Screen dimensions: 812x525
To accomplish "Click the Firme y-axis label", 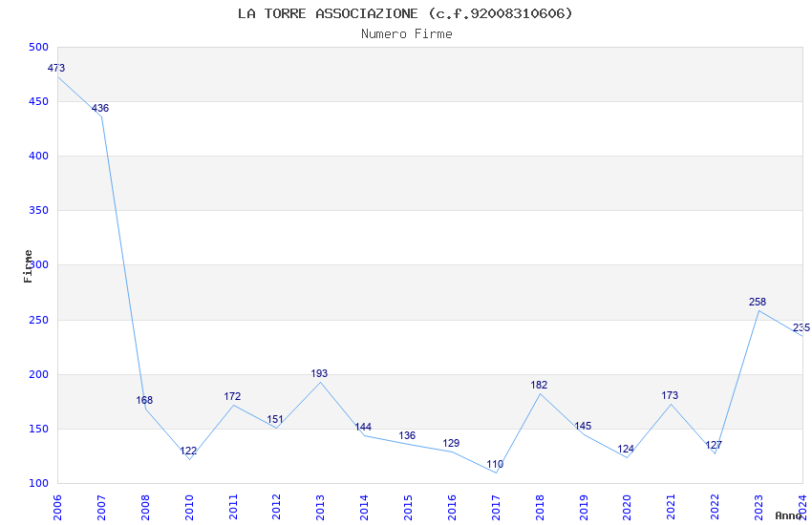I will click(x=28, y=266).
